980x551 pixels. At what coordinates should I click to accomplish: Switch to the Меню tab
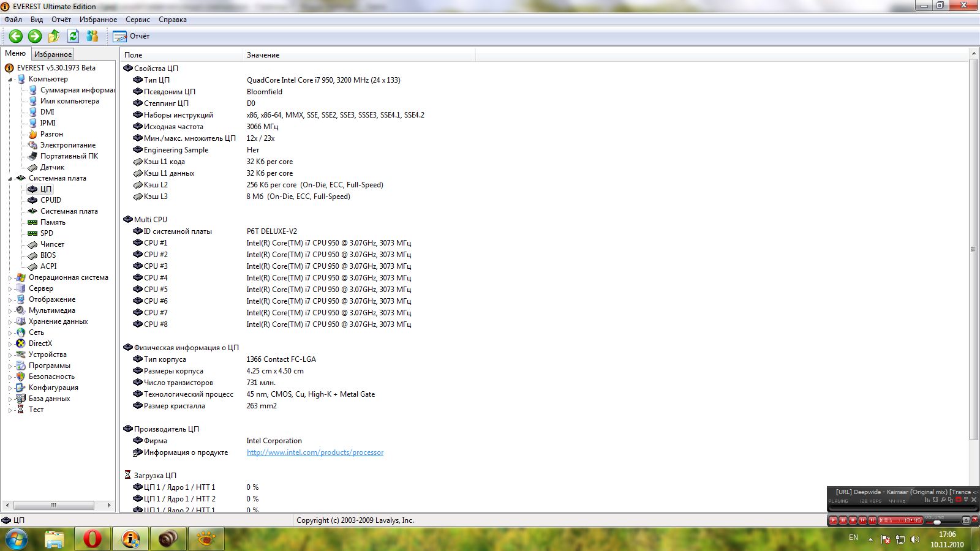(15, 53)
